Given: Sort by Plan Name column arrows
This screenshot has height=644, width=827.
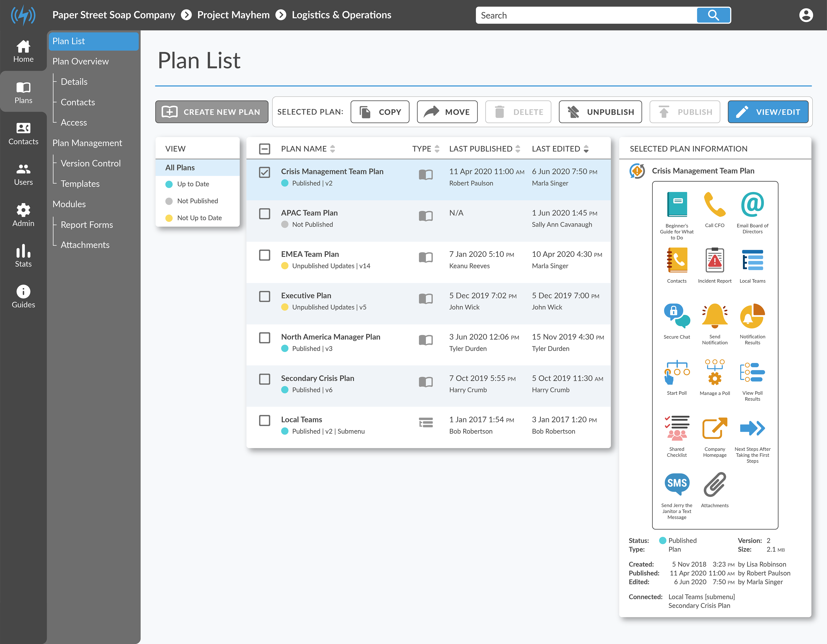Looking at the screenshot, I should pyautogui.click(x=333, y=149).
